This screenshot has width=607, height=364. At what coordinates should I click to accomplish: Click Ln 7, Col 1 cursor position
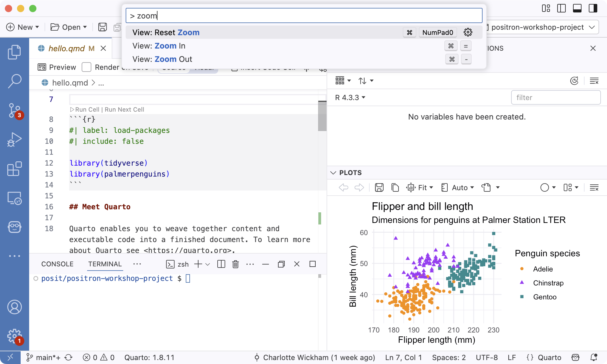click(x=403, y=358)
